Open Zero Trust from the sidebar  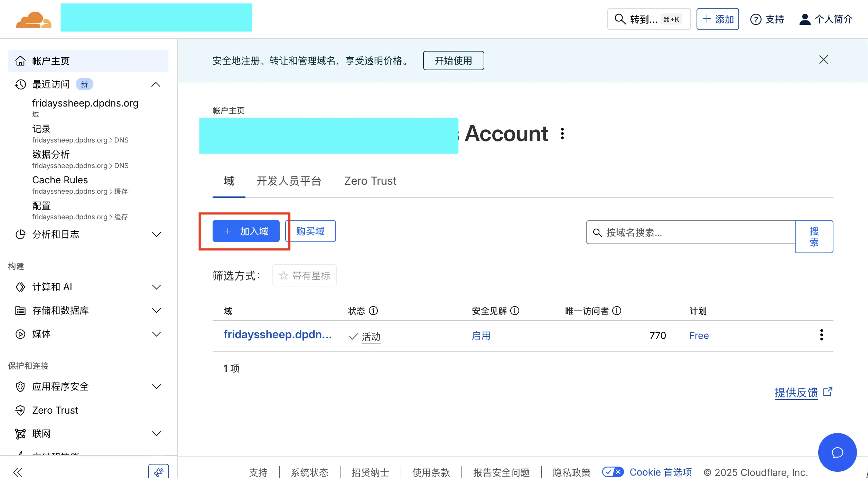(55, 410)
